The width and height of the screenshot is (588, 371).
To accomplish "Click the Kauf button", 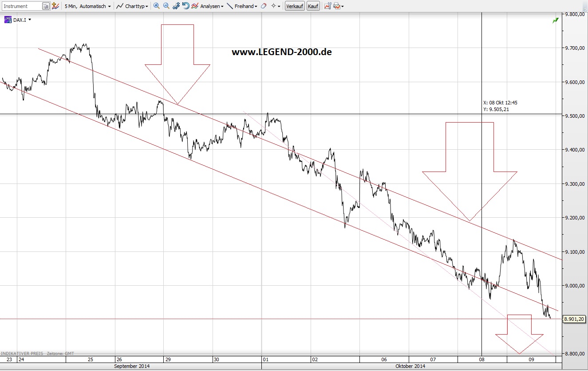I will [313, 6].
